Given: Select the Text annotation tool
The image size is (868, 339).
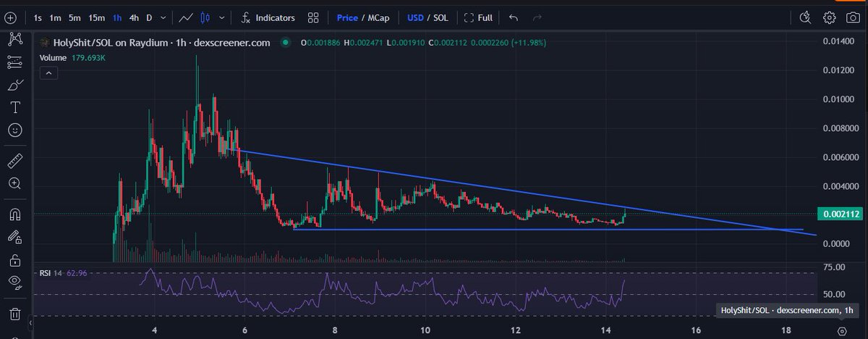Looking at the screenshot, I should click(14, 108).
